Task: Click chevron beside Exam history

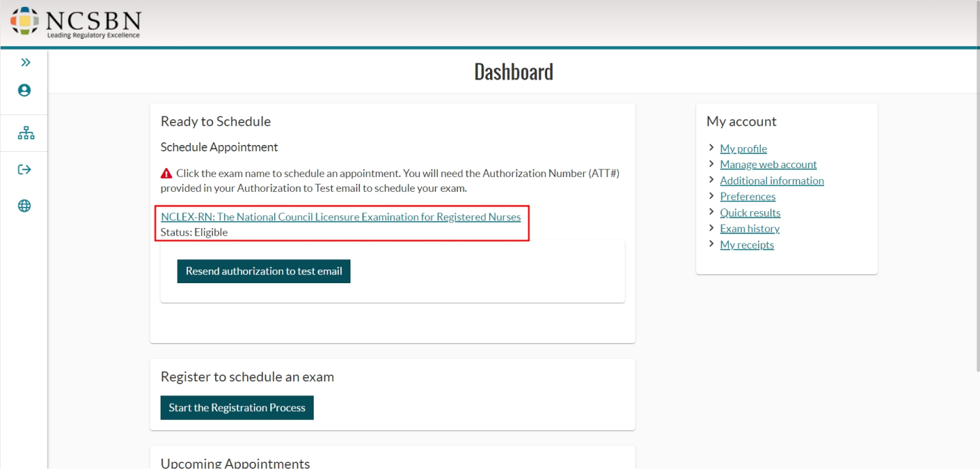Action: 711,228
